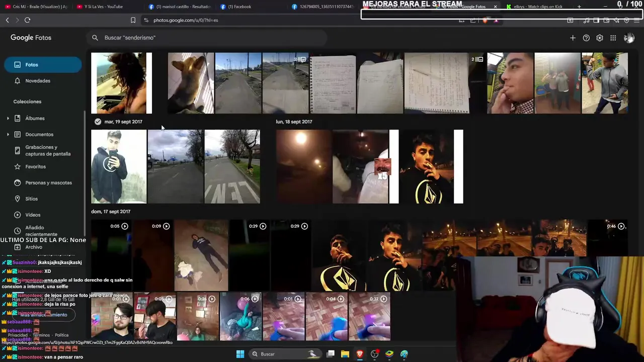
Task: Open OBS Studio from the taskbar
Action: point(375,354)
